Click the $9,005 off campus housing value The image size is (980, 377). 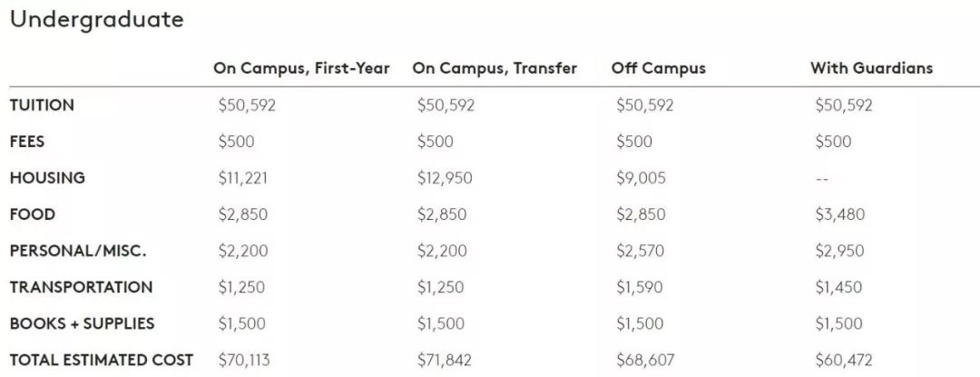pos(641,178)
